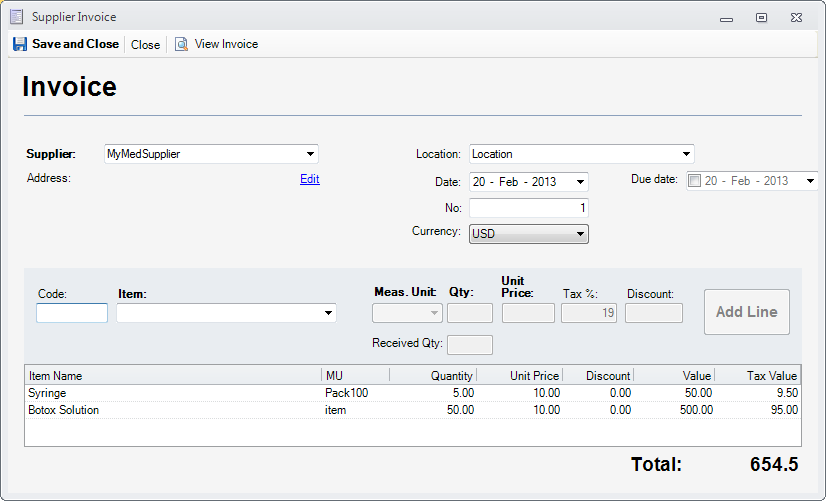Click the View Invoice magnifier icon
This screenshot has height=501, width=826.
click(x=181, y=44)
